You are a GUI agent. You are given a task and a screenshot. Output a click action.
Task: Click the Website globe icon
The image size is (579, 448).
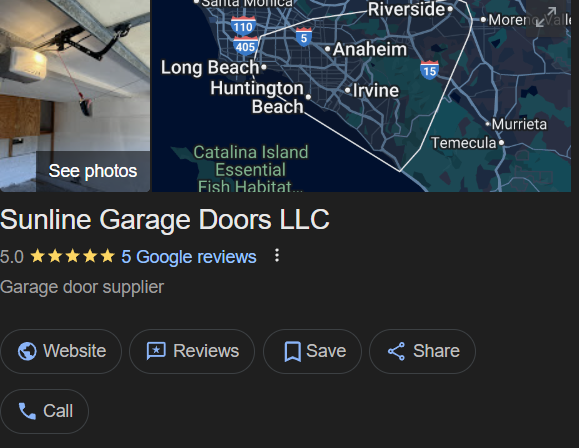pyautogui.click(x=27, y=351)
